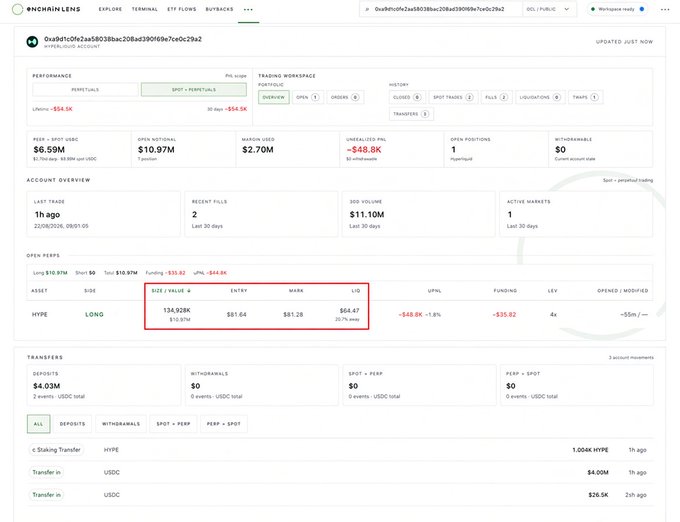Click the Funding column header

(505, 290)
